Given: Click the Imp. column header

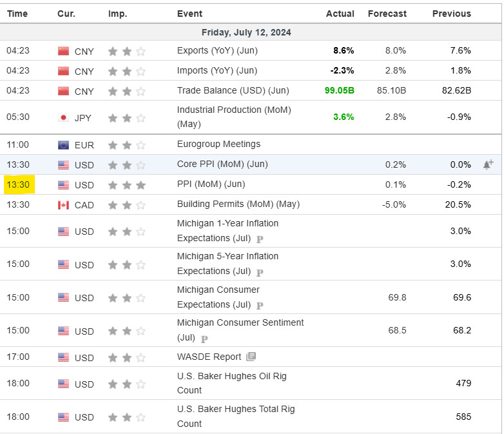Looking at the screenshot, I should [117, 14].
